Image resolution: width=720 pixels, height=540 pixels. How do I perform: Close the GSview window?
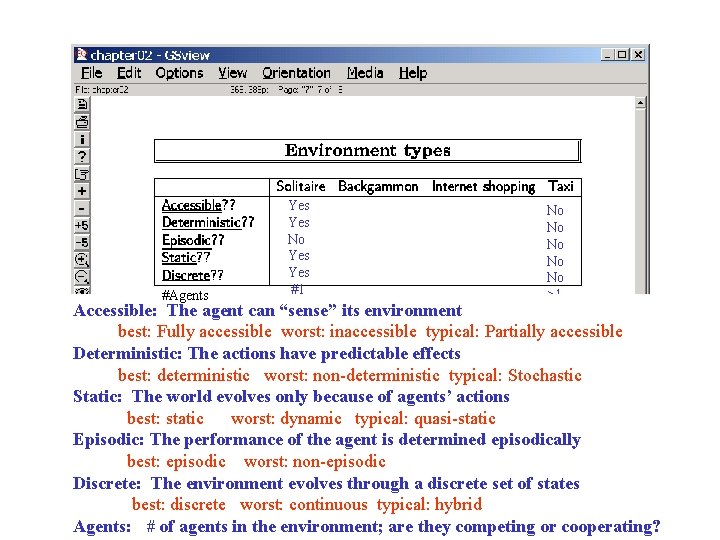[638, 55]
